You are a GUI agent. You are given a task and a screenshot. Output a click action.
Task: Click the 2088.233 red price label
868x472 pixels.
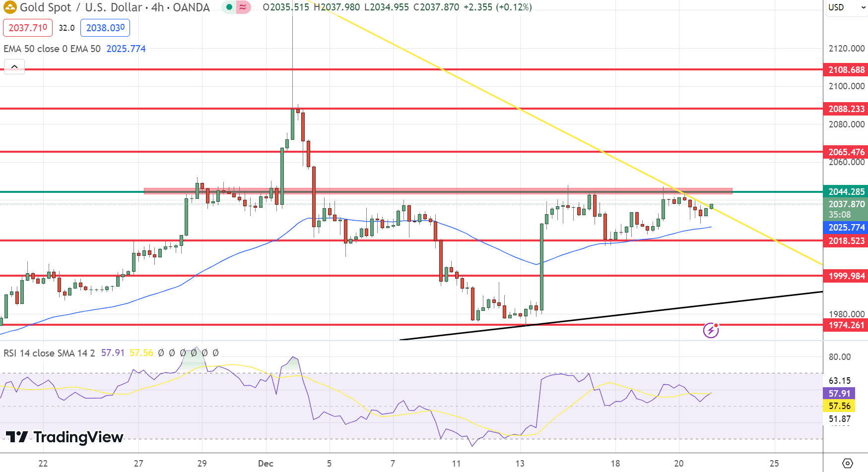click(846, 109)
